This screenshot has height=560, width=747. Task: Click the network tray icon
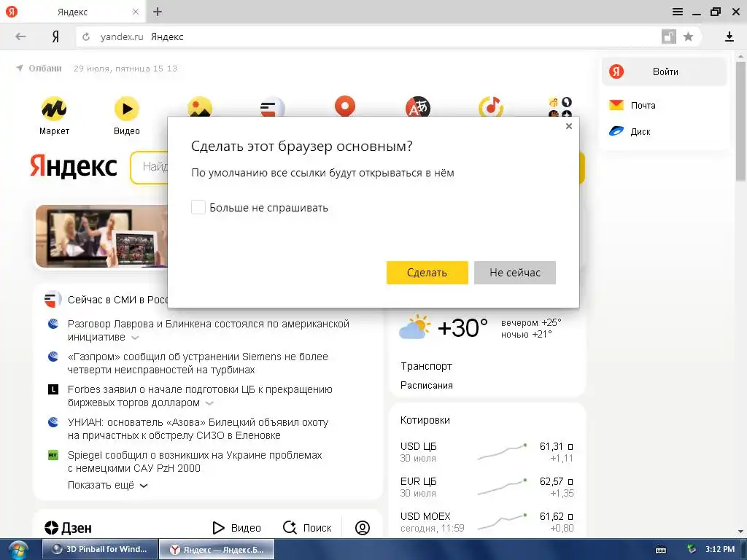[x=692, y=549]
